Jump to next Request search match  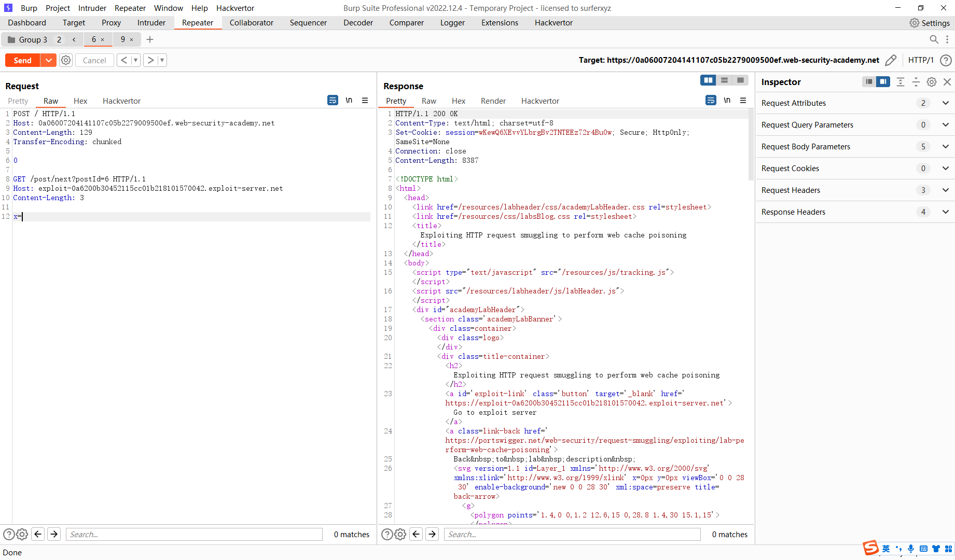click(x=54, y=534)
